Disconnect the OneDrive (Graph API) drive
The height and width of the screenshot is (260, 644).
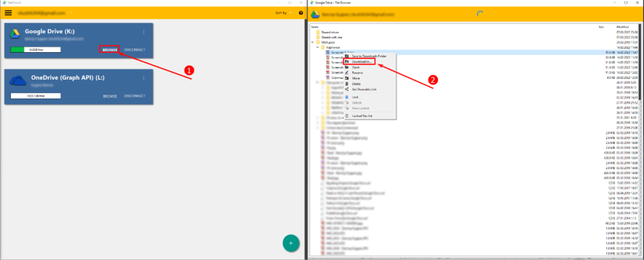point(135,96)
